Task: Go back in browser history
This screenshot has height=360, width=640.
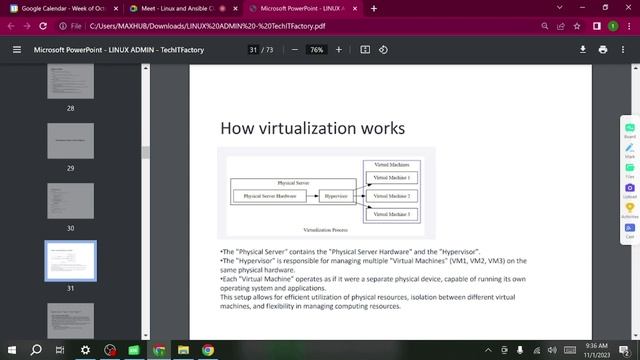Action: pos(11,26)
